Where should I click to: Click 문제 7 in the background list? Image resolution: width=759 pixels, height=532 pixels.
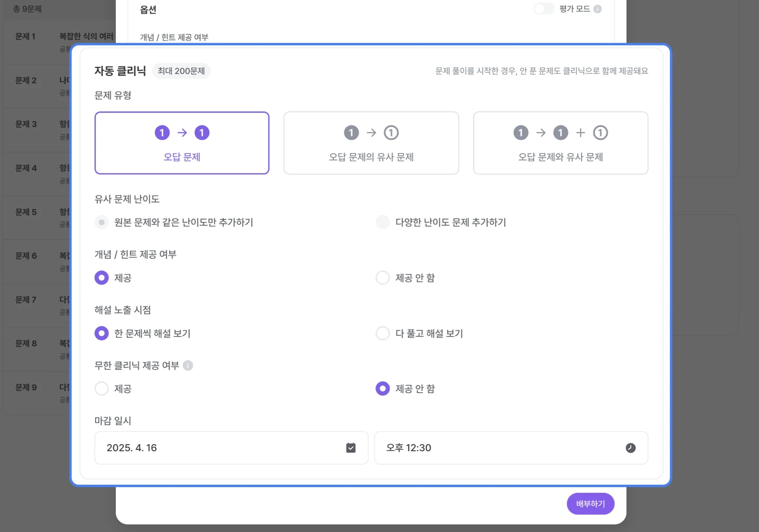26,299
